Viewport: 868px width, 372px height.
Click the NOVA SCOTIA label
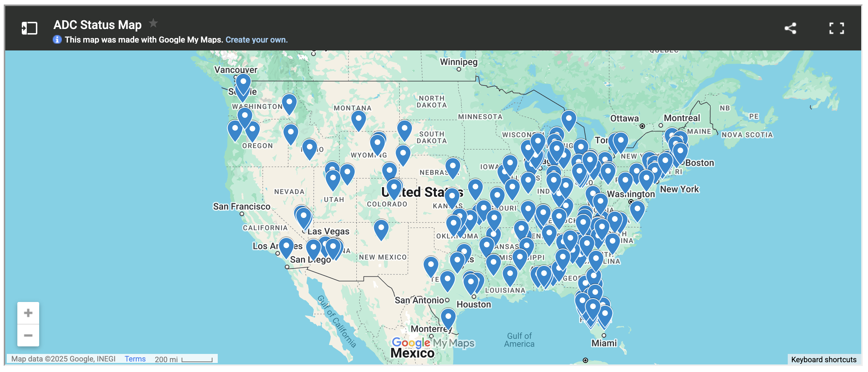tap(747, 135)
